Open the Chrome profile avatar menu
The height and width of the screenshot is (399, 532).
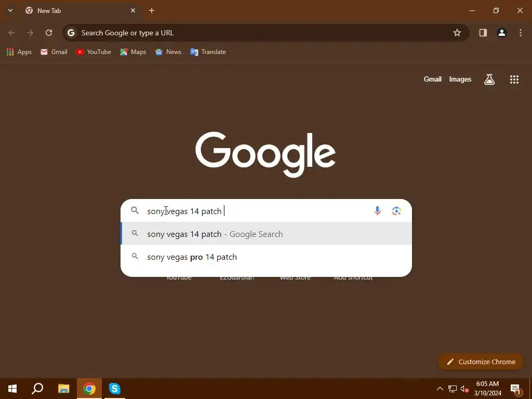coord(502,33)
